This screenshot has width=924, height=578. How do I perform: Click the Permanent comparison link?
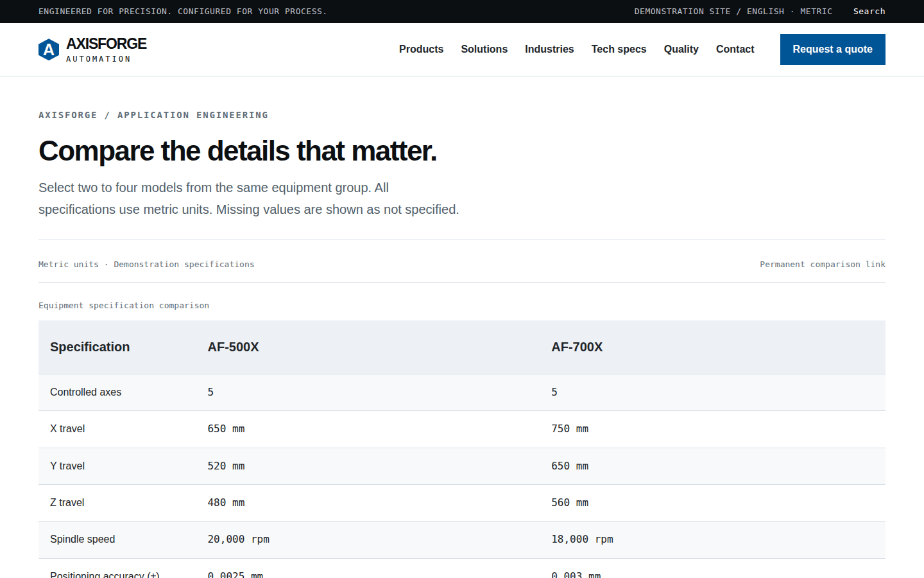tap(823, 265)
